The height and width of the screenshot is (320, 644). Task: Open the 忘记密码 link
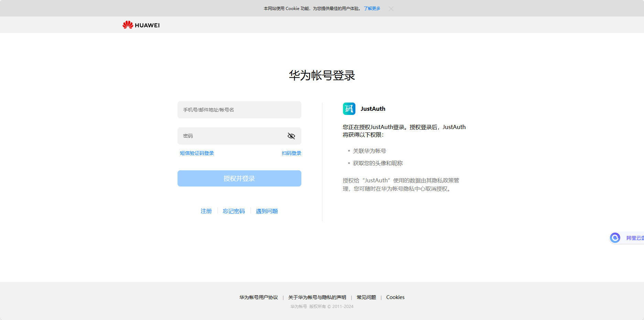pos(234,211)
